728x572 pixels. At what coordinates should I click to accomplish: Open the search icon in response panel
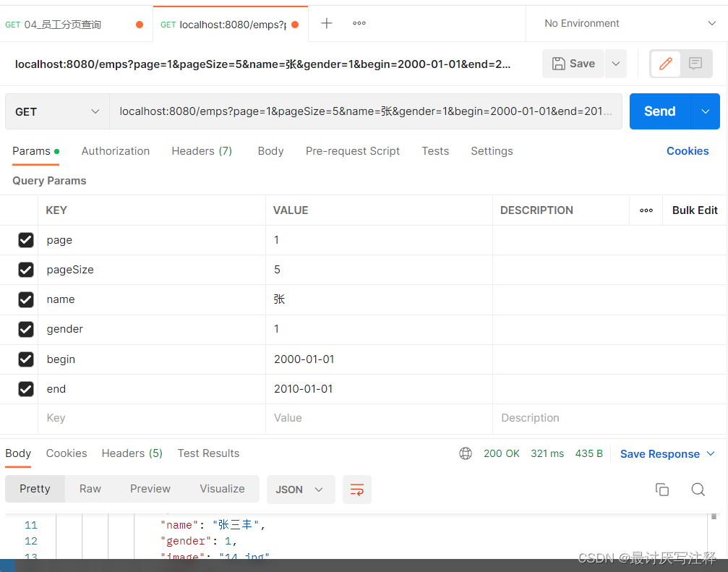click(x=698, y=490)
